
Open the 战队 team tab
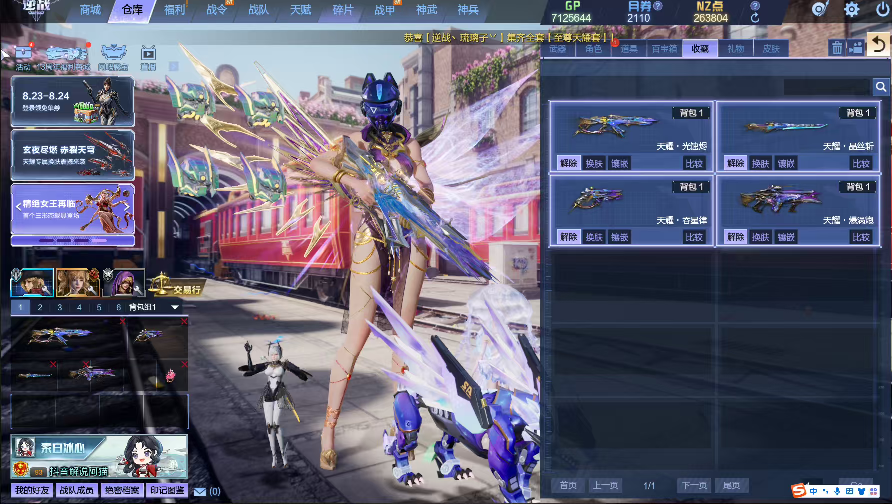click(258, 10)
